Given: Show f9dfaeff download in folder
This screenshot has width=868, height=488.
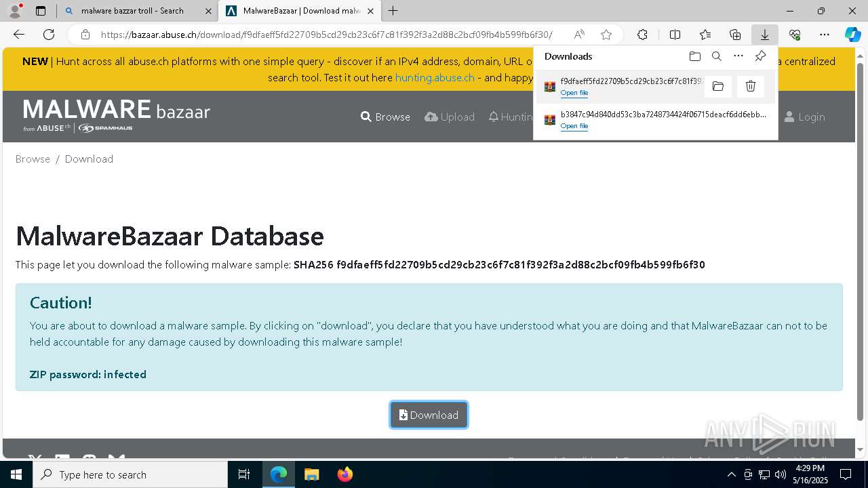Looking at the screenshot, I should [718, 86].
